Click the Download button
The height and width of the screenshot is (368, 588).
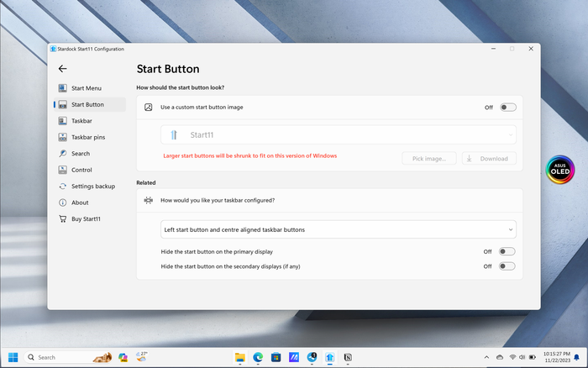coord(489,158)
